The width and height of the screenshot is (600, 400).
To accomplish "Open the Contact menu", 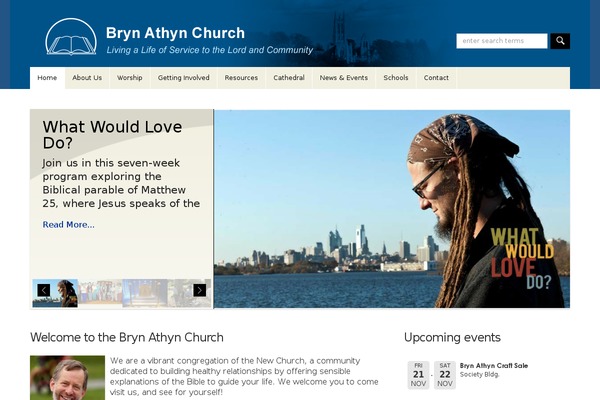I will pos(436,78).
